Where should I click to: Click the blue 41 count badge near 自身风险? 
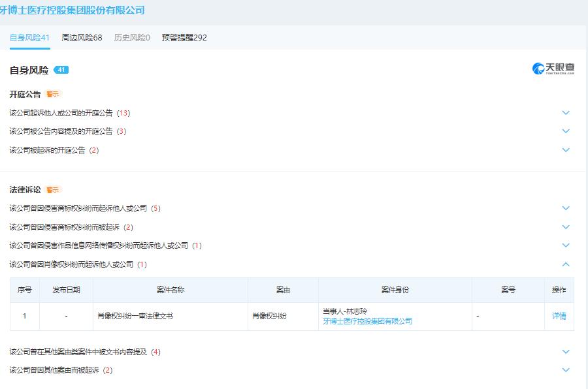click(61, 69)
